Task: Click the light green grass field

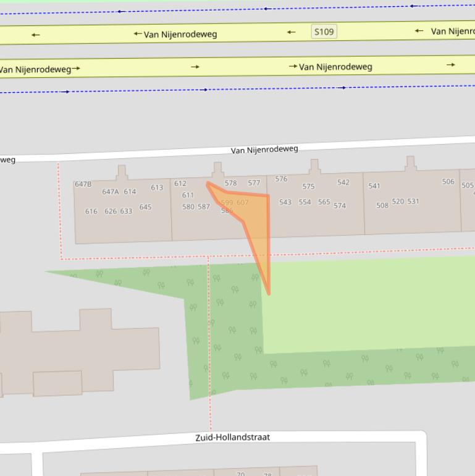Action: coord(371,303)
